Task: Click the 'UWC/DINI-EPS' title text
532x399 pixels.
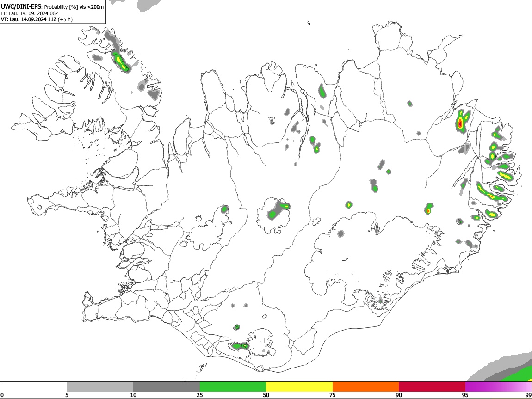Action: tap(21, 7)
